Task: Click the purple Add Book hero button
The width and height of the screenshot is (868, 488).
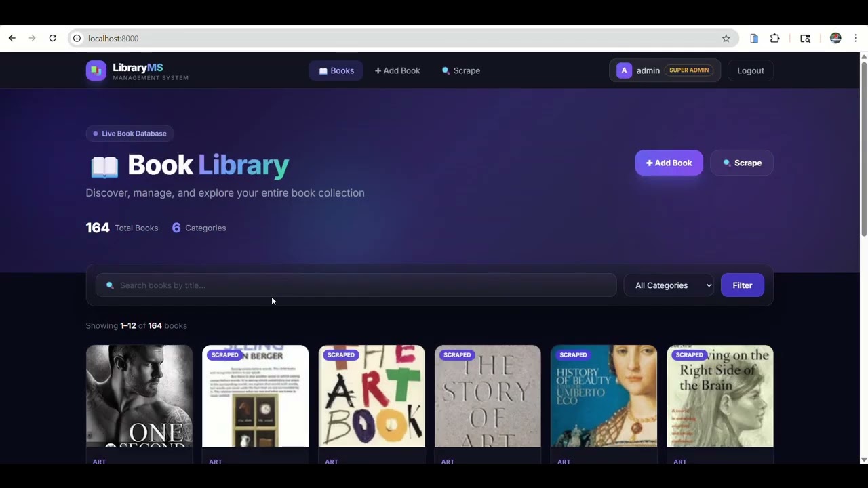Action: (x=669, y=163)
